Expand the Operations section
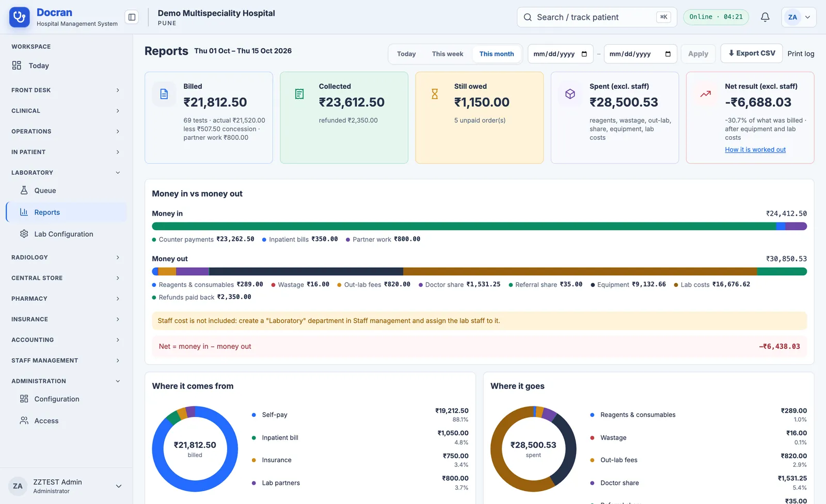The height and width of the screenshot is (504, 826). [66, 132]
